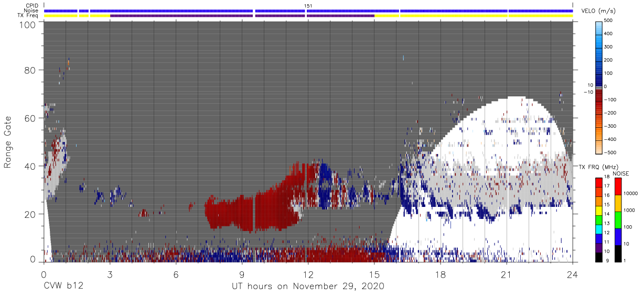Click the red 17–18 MHz TX frequency swatch

(599, 182)
